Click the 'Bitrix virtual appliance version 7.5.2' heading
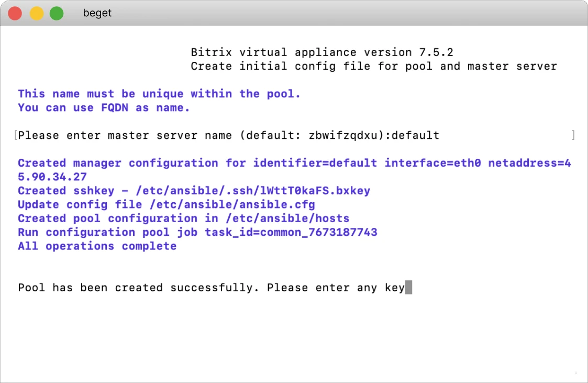 [321, 52]
